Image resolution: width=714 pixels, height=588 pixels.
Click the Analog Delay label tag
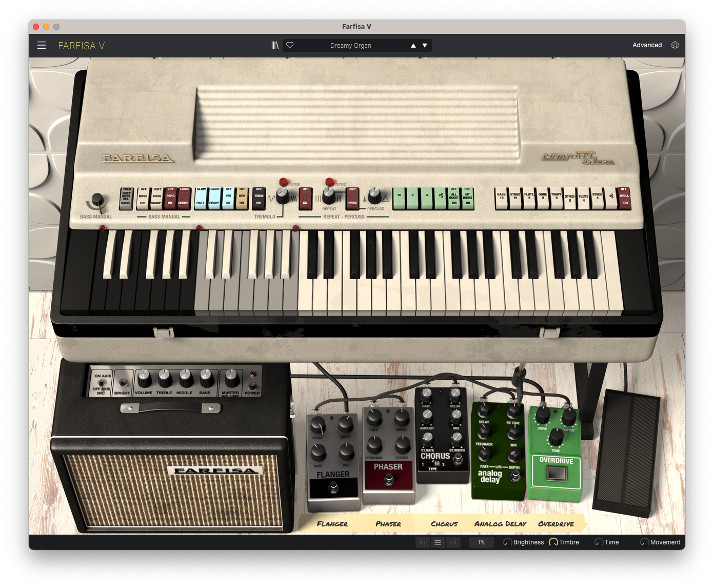click(500, 524)
